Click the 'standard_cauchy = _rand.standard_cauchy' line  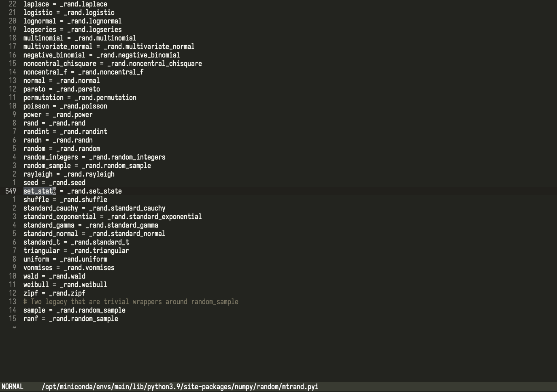(x=94, y=208)
